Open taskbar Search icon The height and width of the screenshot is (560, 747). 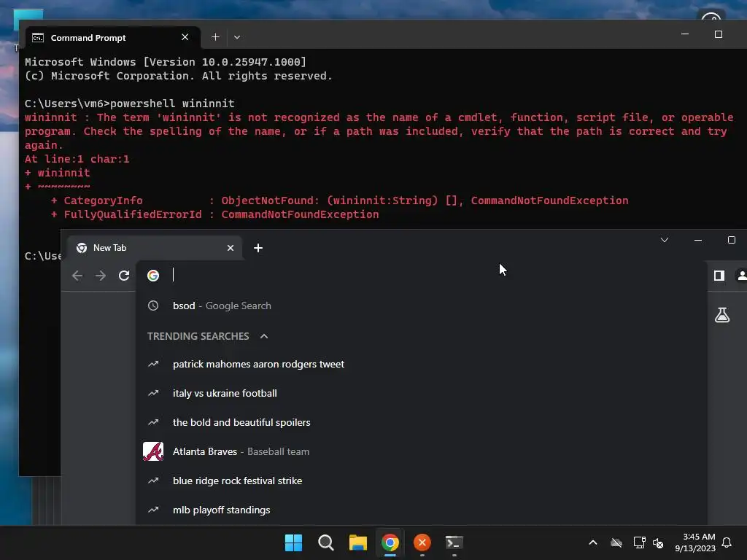coord(326,542)
